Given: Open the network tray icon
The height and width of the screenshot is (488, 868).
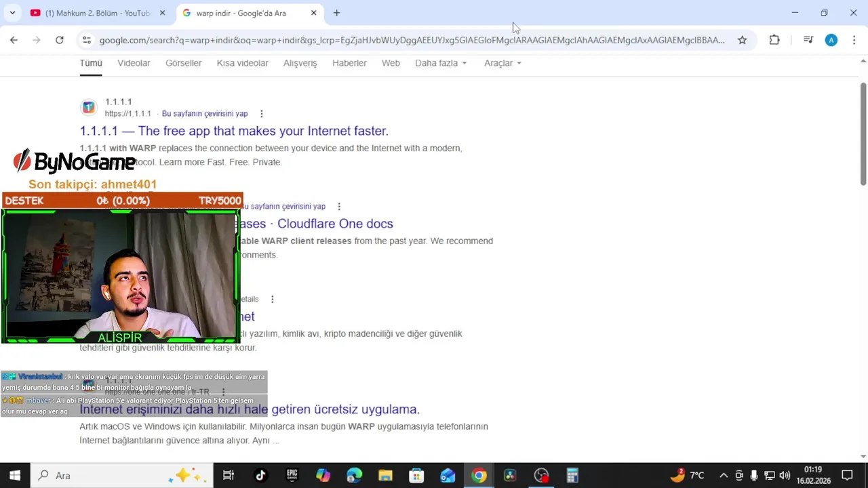Looking at the screenshot, I should [769, 475].
